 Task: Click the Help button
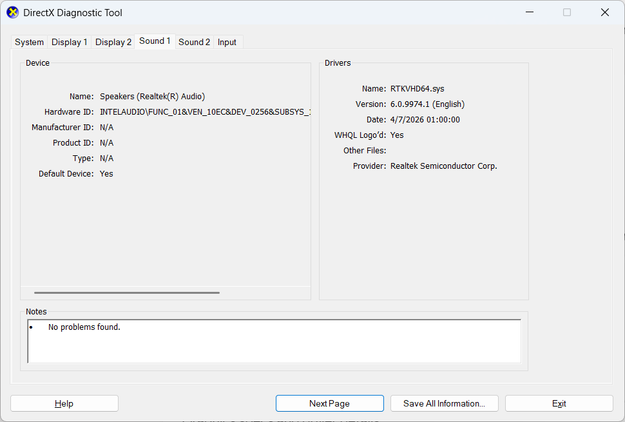64,404
